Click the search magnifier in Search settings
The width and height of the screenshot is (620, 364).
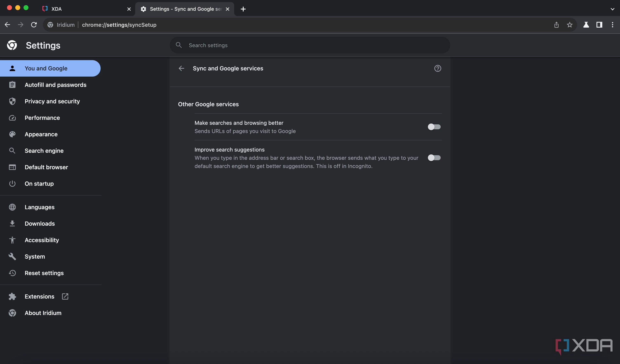(179, 45)
